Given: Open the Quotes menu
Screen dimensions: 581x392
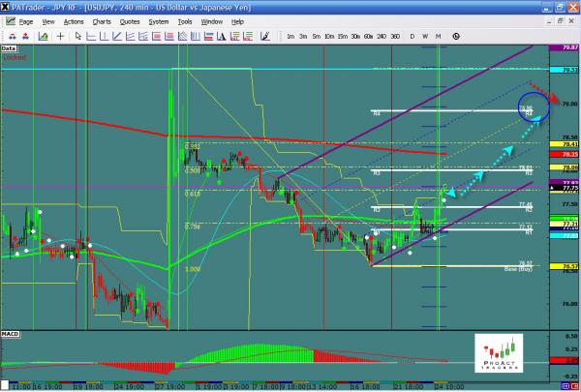Looking at the screenshot, I should point(127,20).
